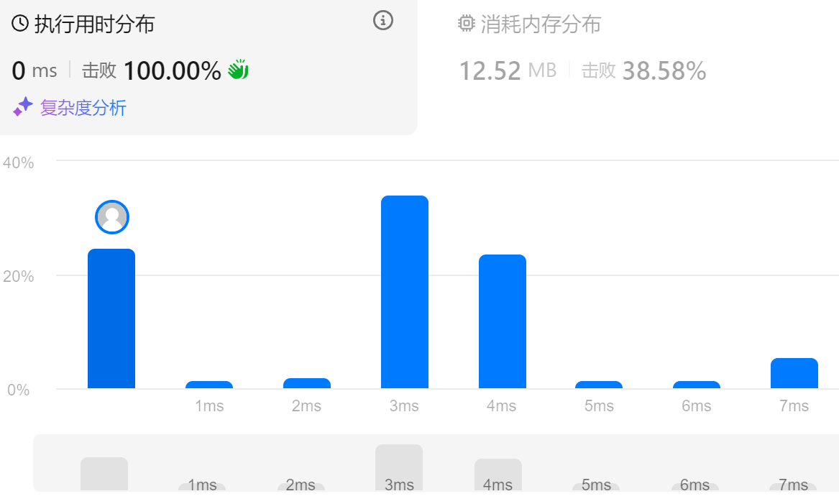Click the 20% y-axis label
The image size is (839, 504).
tap(18, 276)
